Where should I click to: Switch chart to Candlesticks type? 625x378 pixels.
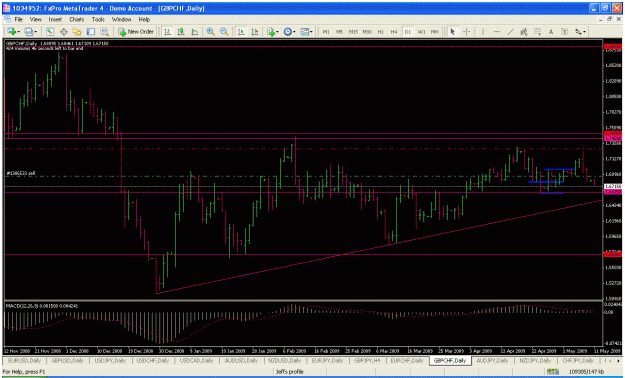click(x=181, y=32)
